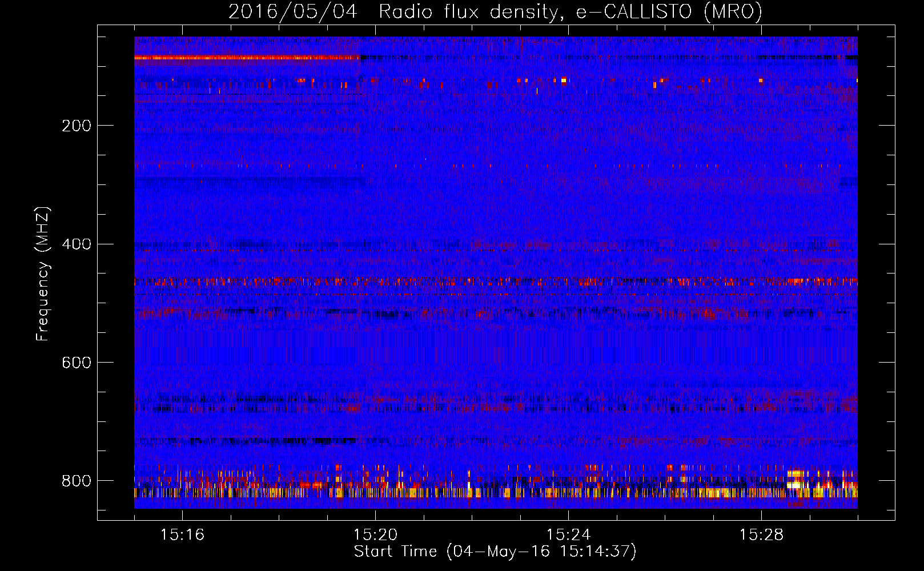Click the 15:16 time tick label
This screenshot has width=924, height=571.
(182, 535)
